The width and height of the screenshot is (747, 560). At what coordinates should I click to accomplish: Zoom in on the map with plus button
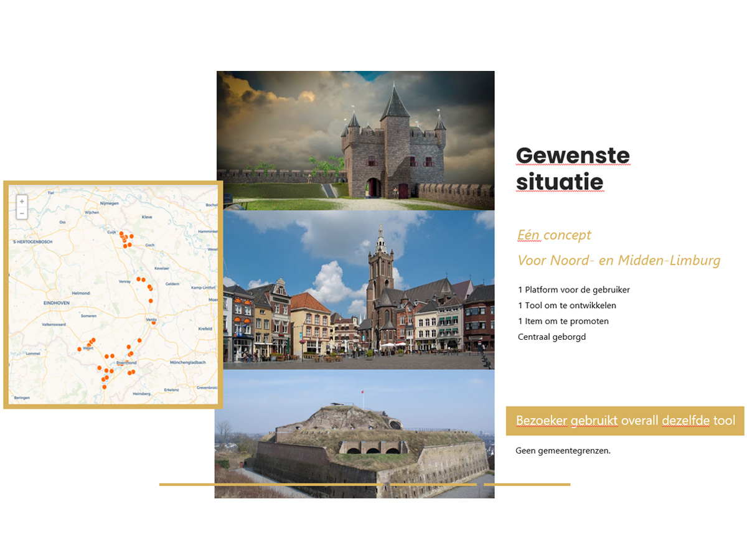point(22,202)
